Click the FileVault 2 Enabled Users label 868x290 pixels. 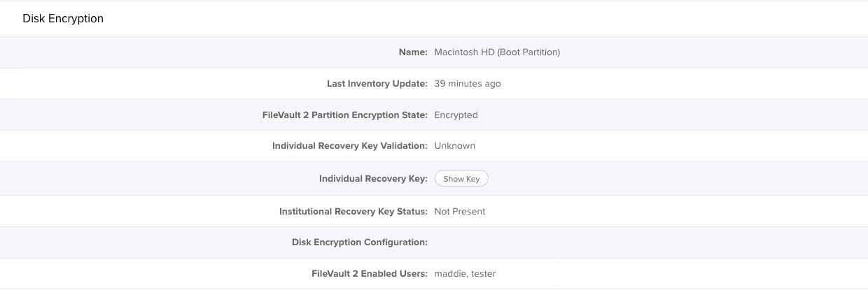coord(369,274)
